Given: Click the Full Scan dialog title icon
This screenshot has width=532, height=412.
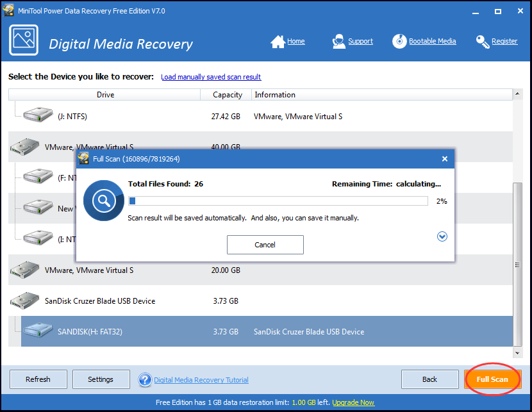Looking at the screenshot, I should point(83,159).
